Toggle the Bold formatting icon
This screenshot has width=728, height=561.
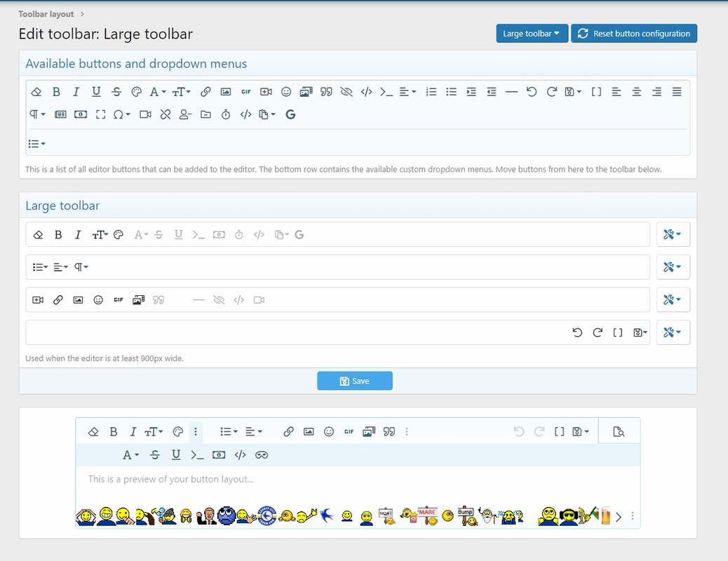(x=56, y=91)
